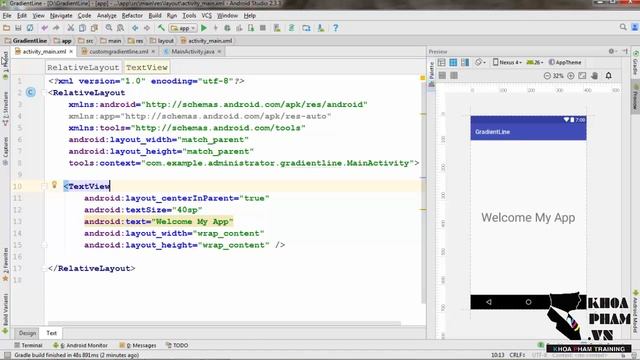Click the Synchronize toolbar icon
640x360 pixels.
(30, 28)
